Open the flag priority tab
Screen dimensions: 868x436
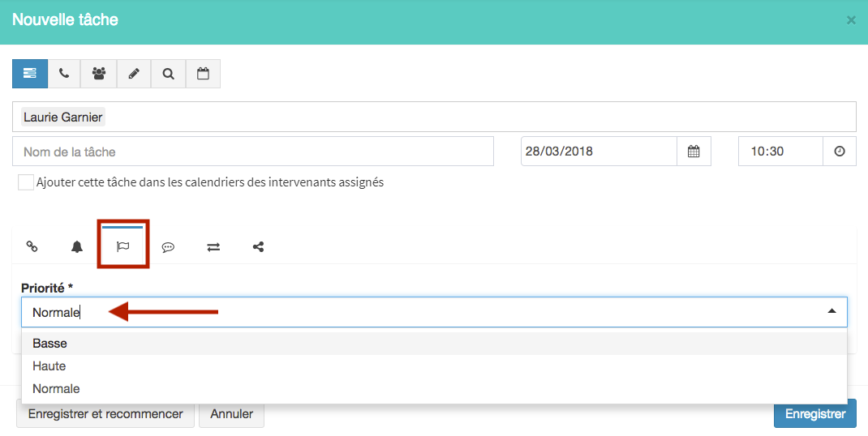122,247
